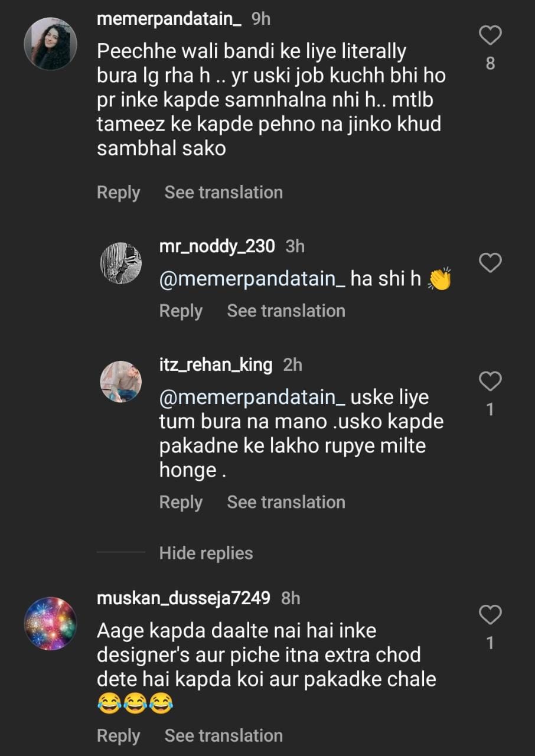The image size is (535, 756).
Task: Reply to itz_rehan_king's comment
Action: [x=181, y=503]
